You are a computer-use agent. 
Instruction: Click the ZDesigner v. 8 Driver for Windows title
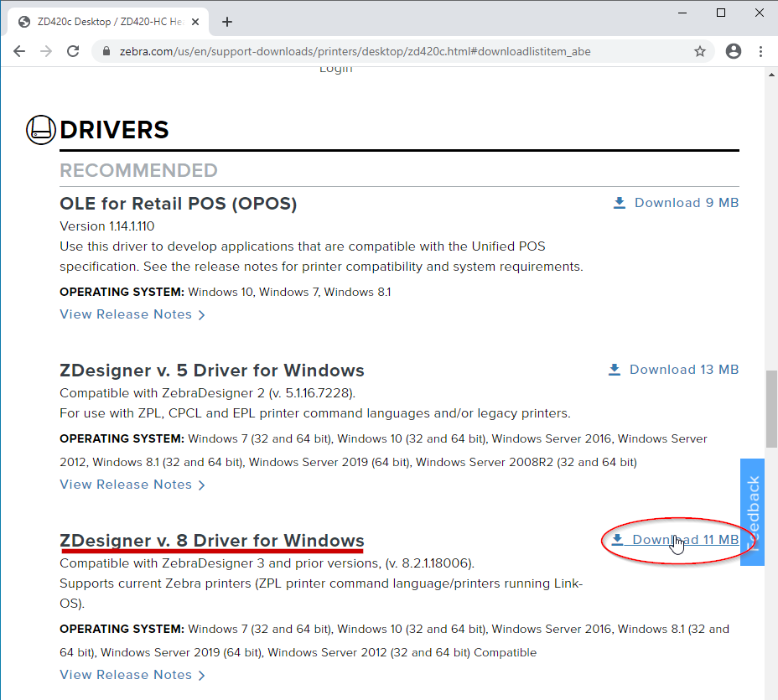pyautogui.click(x=212, y=540)
